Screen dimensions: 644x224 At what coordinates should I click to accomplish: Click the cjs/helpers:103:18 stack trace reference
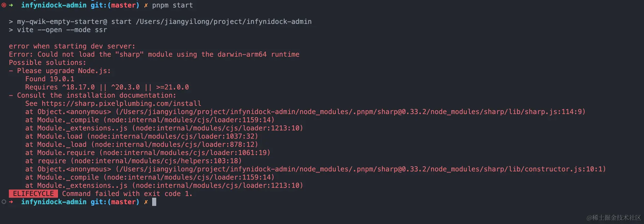point(158,161)
